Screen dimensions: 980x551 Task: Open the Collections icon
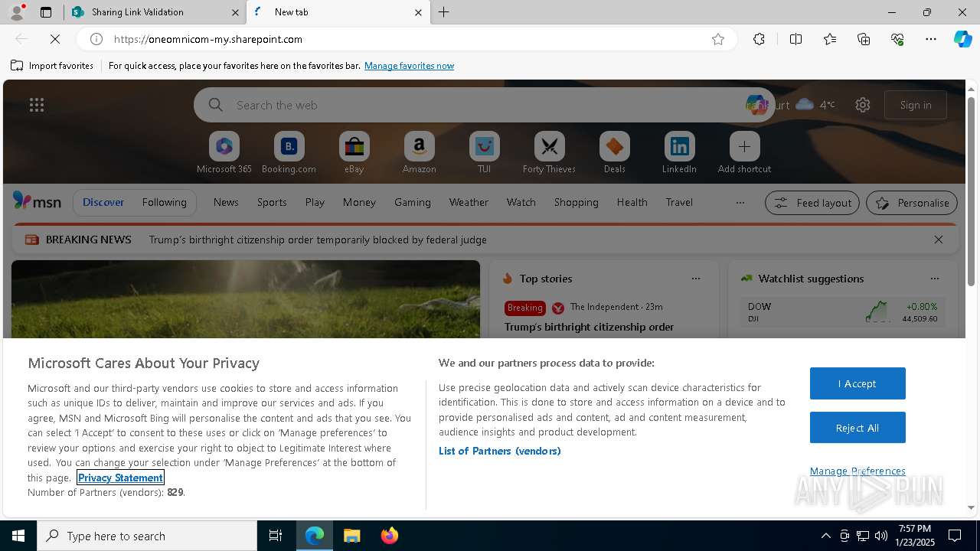(x=864, y=39)
